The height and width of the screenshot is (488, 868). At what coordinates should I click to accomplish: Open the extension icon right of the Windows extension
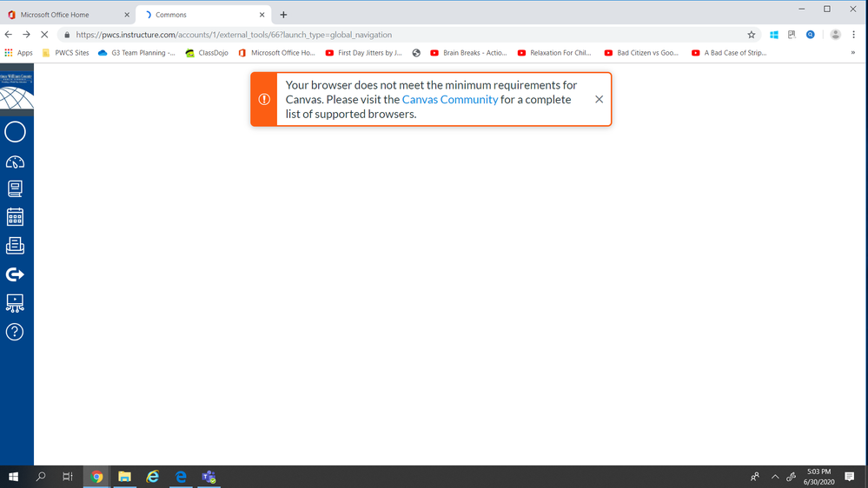pos(792,35)
